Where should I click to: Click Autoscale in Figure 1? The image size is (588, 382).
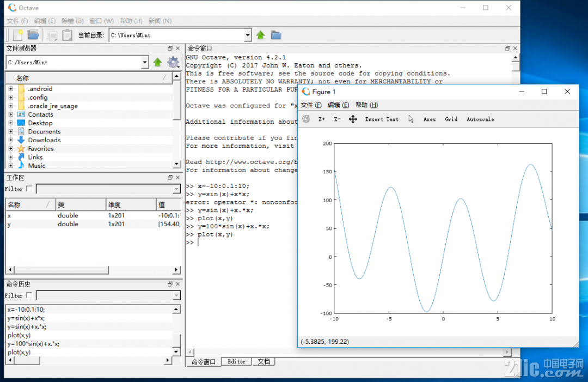tap(480, 119)
